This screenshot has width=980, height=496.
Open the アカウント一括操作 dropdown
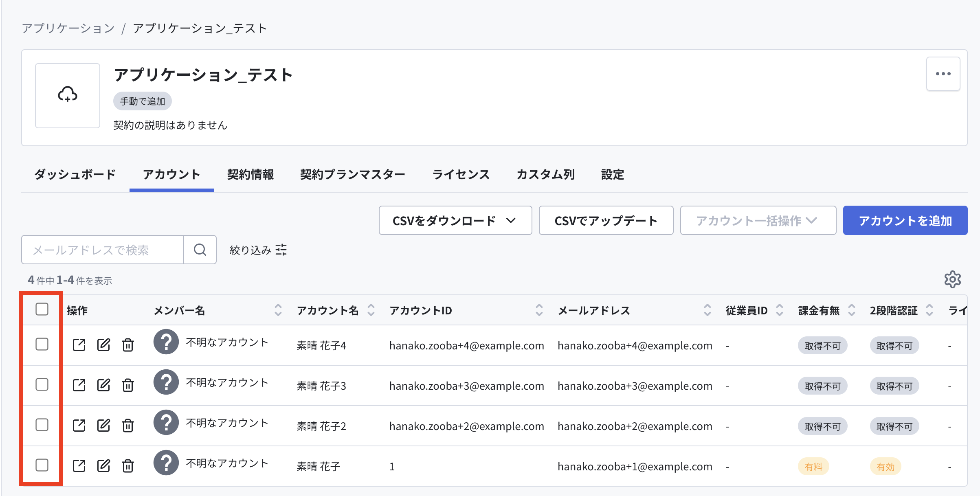758,220
